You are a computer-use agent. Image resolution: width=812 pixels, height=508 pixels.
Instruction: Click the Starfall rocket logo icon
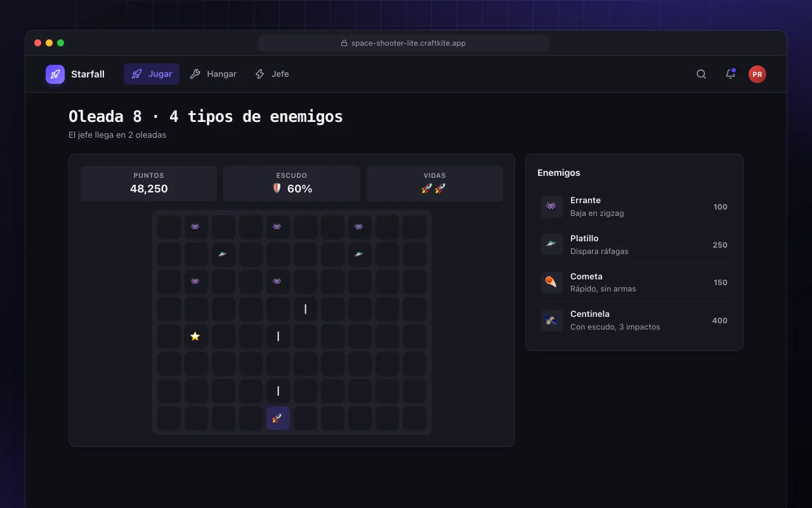(x=55, y=74)
